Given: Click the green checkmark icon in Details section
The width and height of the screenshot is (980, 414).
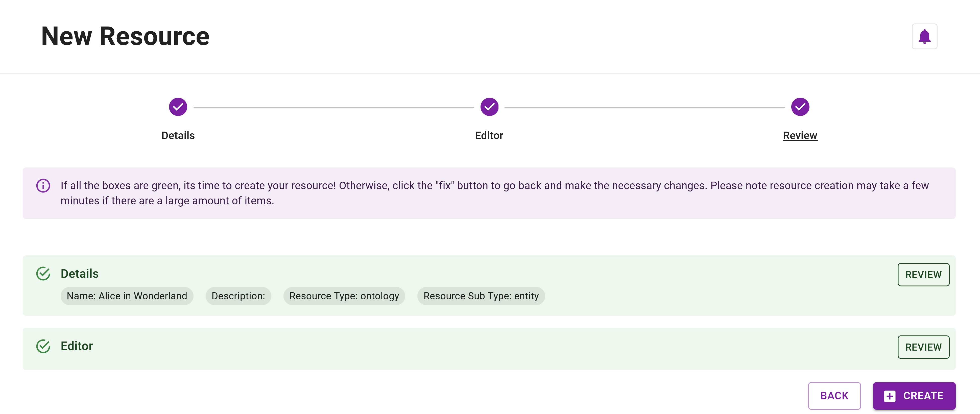Looking at the screenshot, I should tap(43, 274).
